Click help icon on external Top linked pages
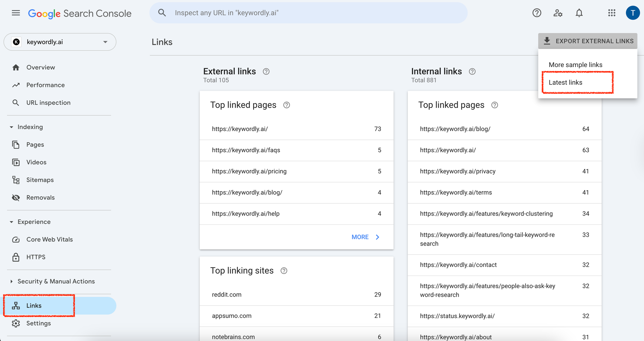This screenshot has height=341, width=644. (287, 105)
